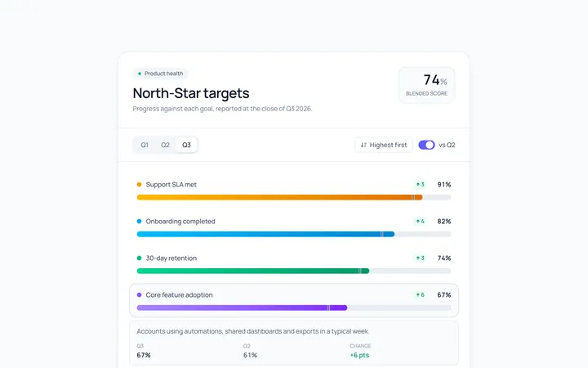
Task: Click the blue Onboarding completed dot
Action: pos(139,221)
